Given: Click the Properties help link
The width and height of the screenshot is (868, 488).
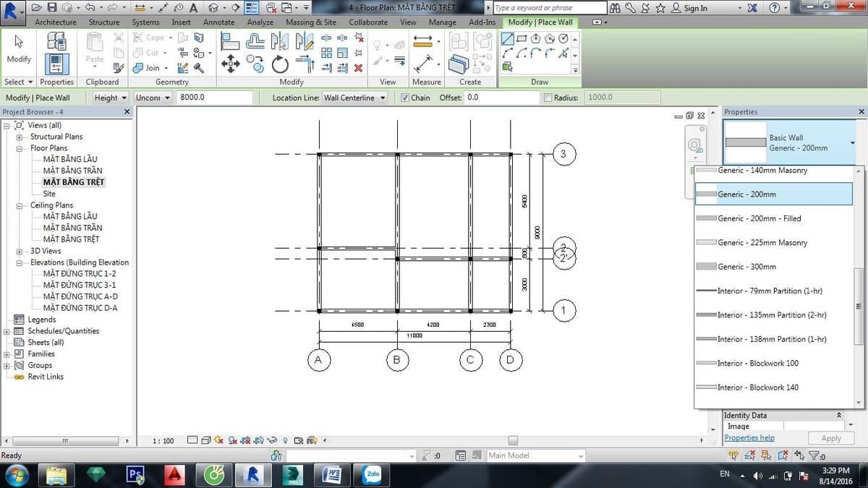Looking at the screenshot, I should click(749, 438).
